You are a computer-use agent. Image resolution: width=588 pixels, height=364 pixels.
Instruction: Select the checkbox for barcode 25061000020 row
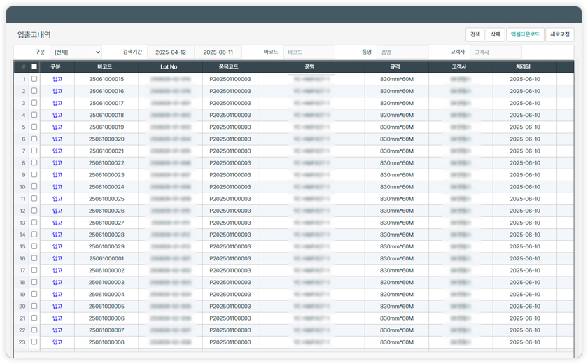click(34, 139)
